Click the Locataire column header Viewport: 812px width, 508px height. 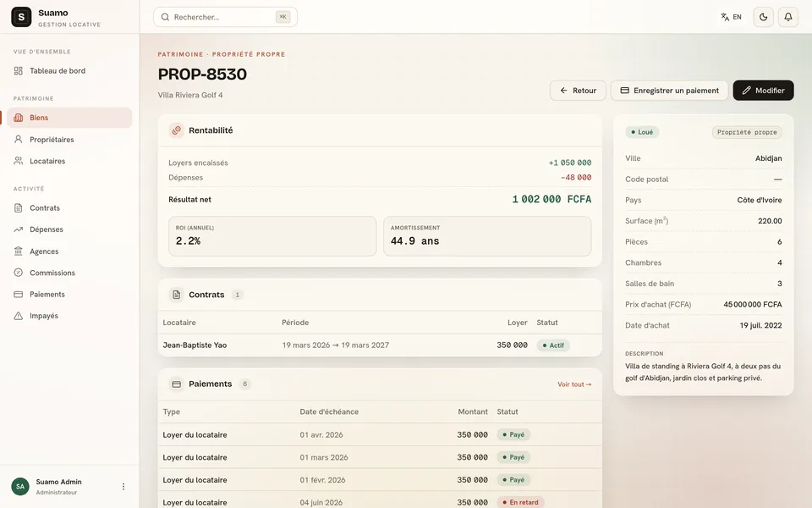point(179,323)
